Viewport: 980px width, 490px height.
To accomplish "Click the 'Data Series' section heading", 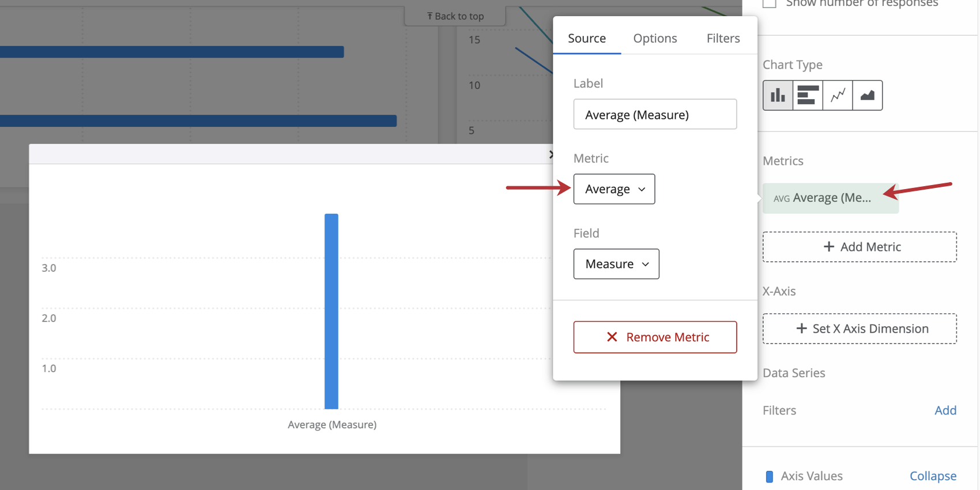I will (x=794, y=373).
